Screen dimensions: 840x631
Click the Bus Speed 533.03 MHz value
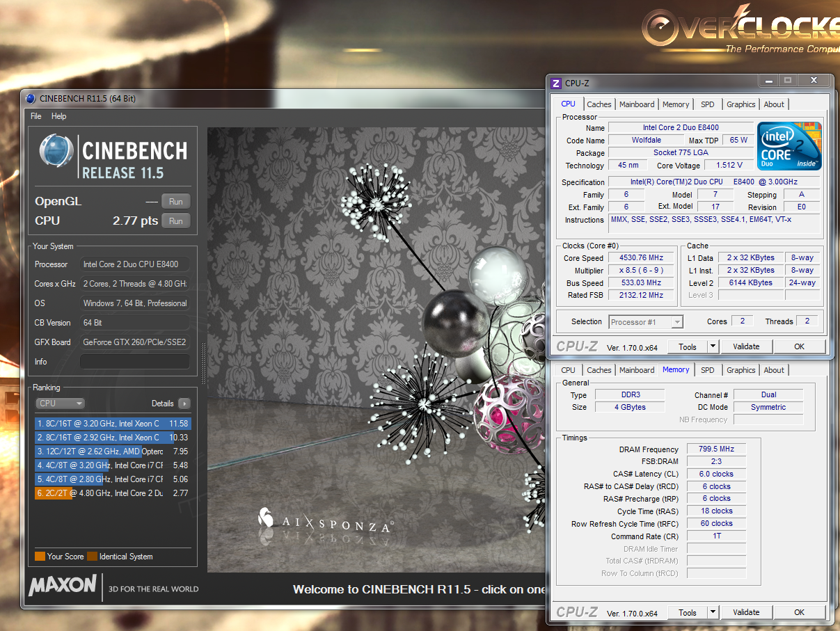[x=640, y=283]
